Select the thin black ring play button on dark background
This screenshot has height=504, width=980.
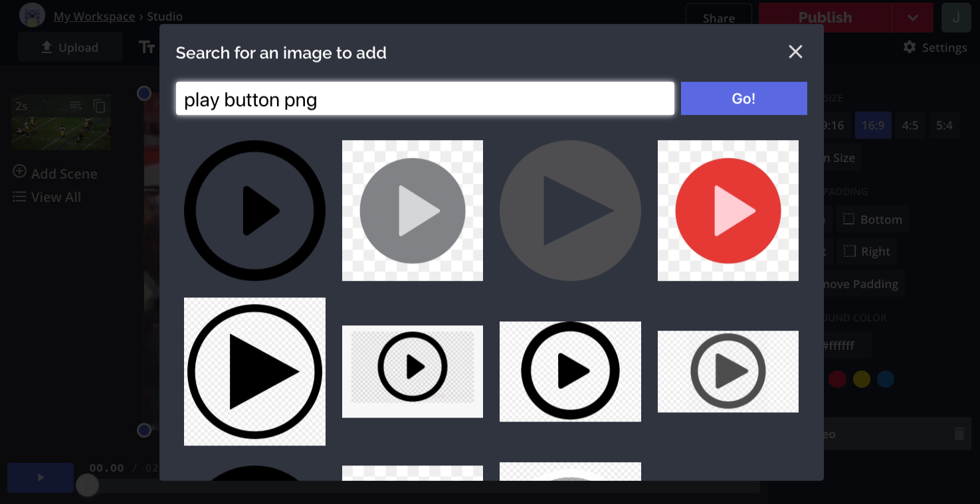(x=254, y=210)
